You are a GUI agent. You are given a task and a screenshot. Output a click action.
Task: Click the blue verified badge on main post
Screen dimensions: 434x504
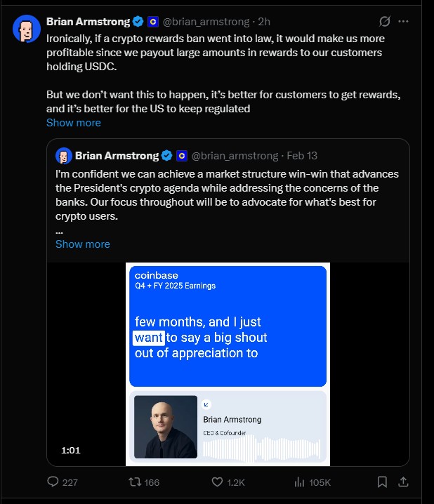pos(138,22)
